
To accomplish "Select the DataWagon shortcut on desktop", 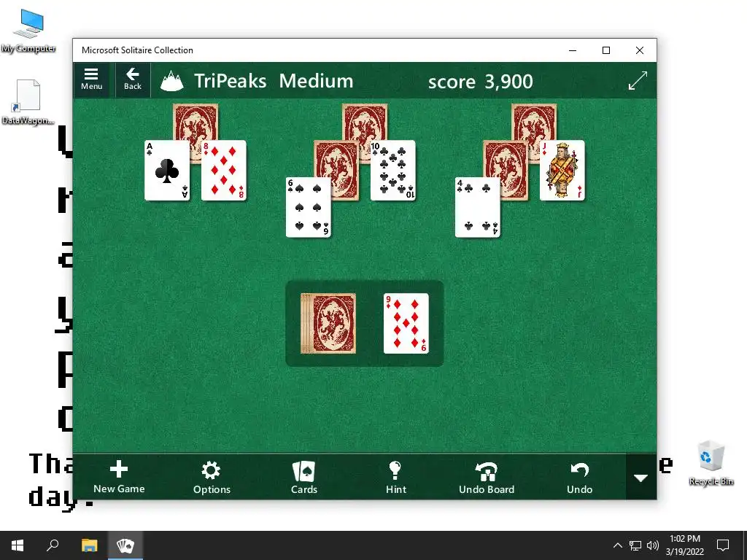I will 28,102.
